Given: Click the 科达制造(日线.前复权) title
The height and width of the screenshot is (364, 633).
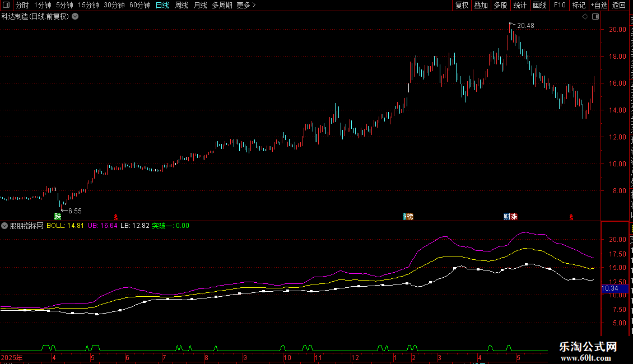Looking at the screenshot, I should 35,17.
